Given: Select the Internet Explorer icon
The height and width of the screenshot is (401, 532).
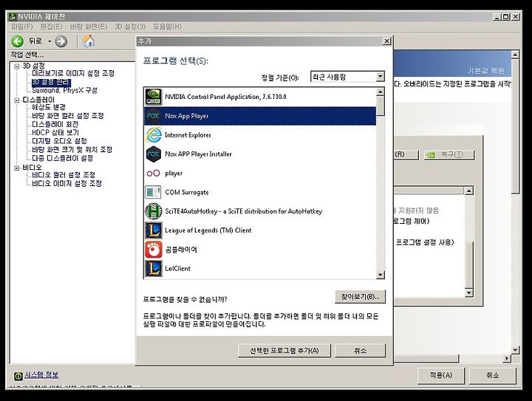Looking at the screenshot, I should pos(154,135).
